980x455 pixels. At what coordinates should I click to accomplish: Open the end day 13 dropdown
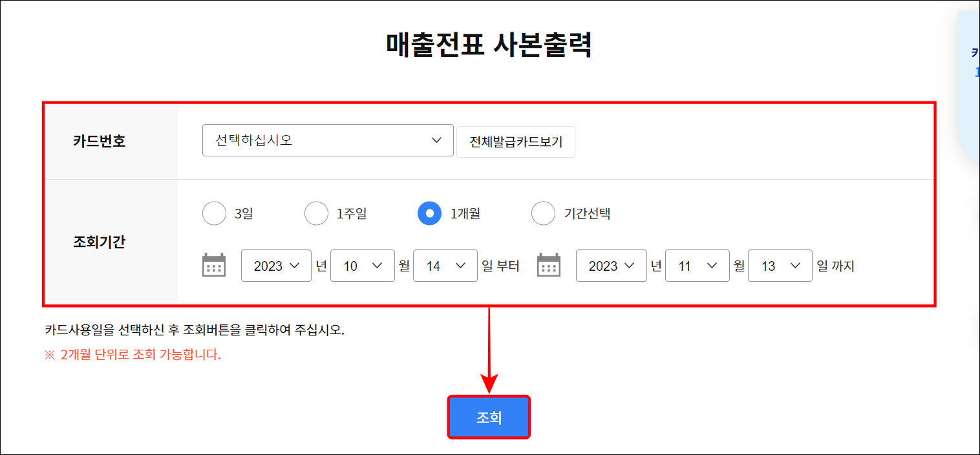pos(780,265)
